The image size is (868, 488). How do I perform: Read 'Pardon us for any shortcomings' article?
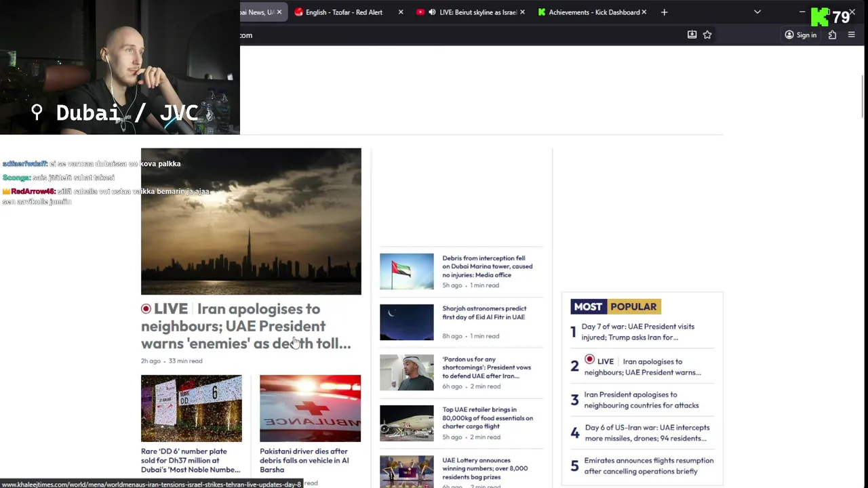click(x=487, y=367)
